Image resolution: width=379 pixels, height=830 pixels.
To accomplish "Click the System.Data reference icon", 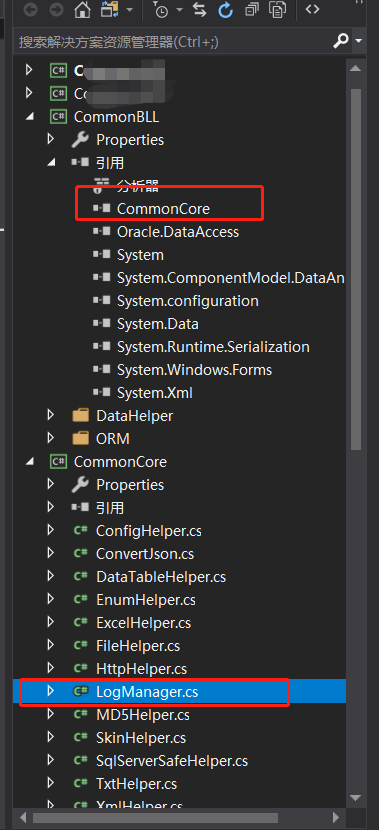I will (x=102, y=323).
